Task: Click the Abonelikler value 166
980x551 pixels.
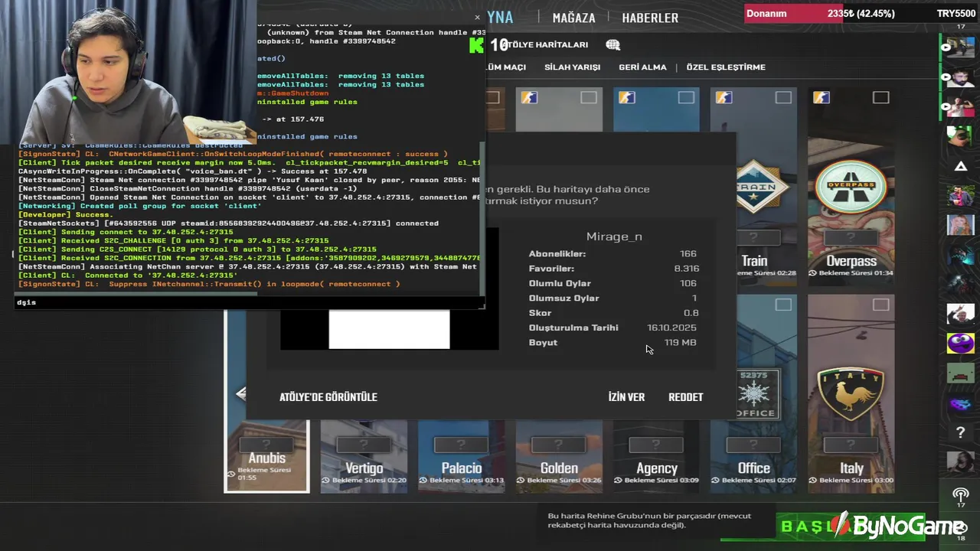Action: click(688, 253)
